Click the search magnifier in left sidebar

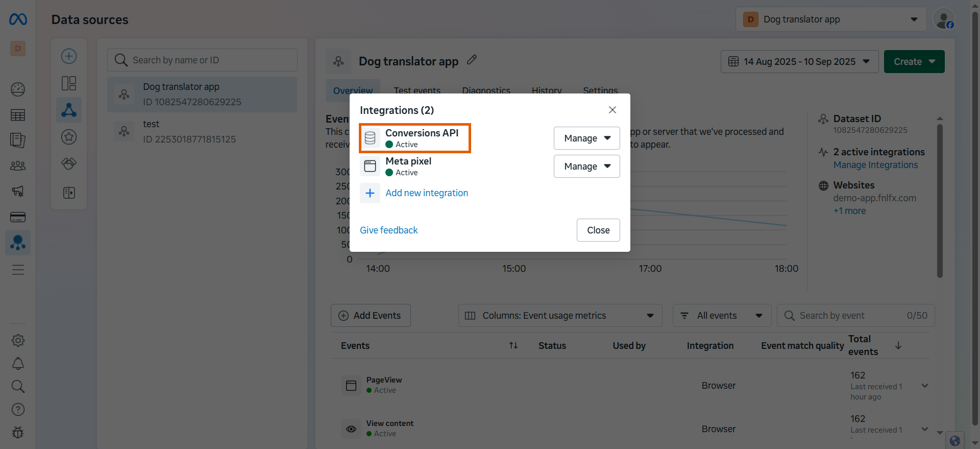pos(18,386)
